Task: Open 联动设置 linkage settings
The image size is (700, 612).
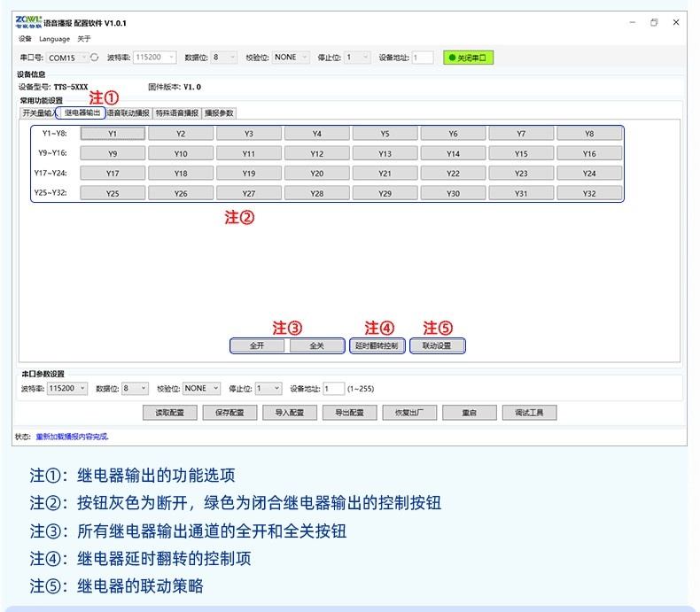Action: coord(437,345)
